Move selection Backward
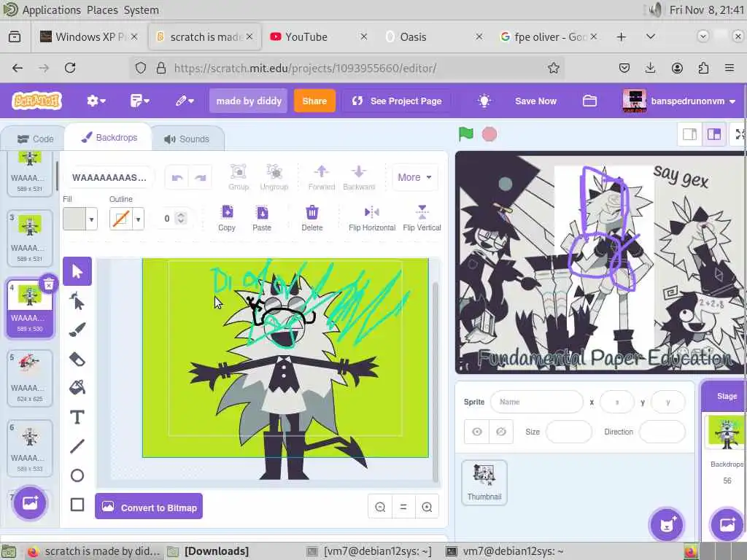The height and width of the screenshot is (560, 747). 359,177
